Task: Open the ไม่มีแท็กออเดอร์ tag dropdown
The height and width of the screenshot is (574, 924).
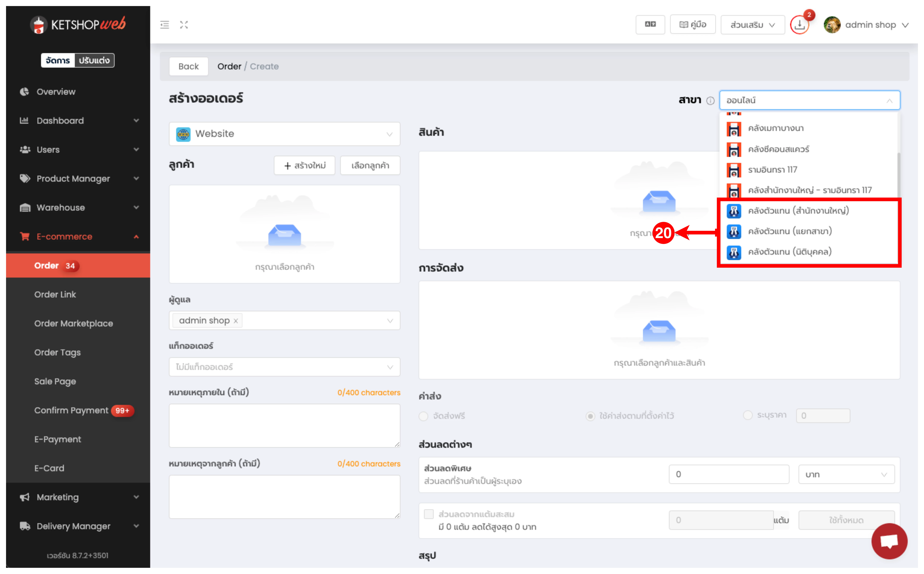Action: click(284, 367)
